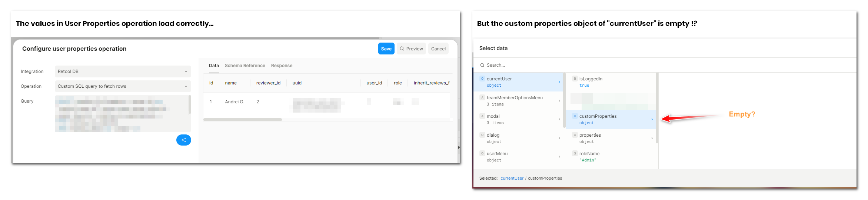The width and height of the screenshot is (868, 200).
Task: Expand the dialog object chevron
Action: click(x=559, y=138)
